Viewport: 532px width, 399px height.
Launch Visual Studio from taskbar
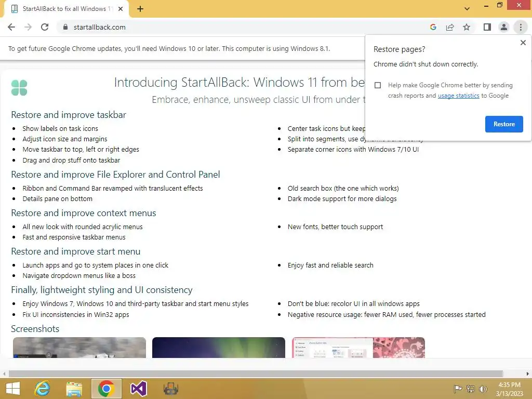(x=138, y=389)
